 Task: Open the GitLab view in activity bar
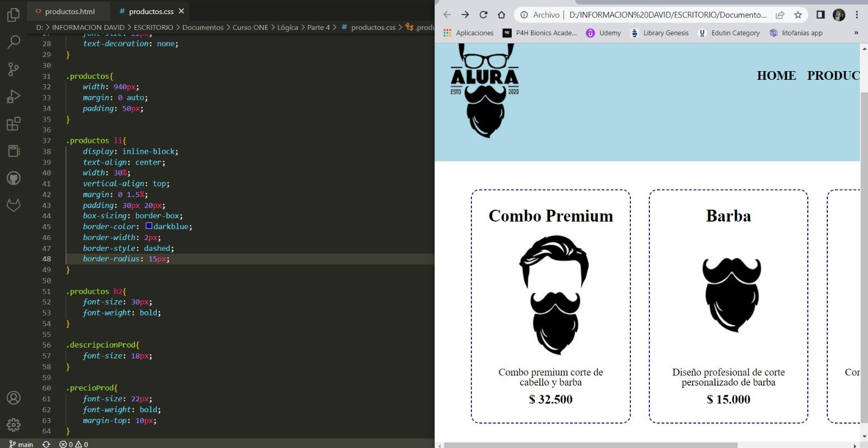[x=14, y=205]
